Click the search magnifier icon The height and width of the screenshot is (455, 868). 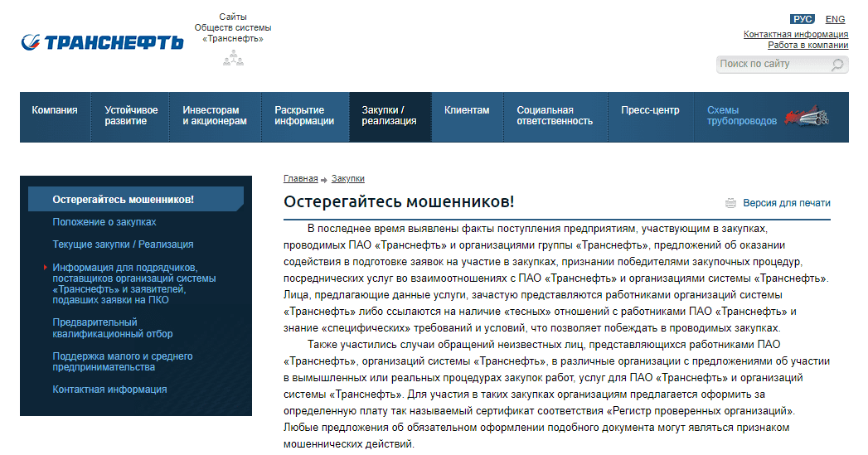point(837,64)
